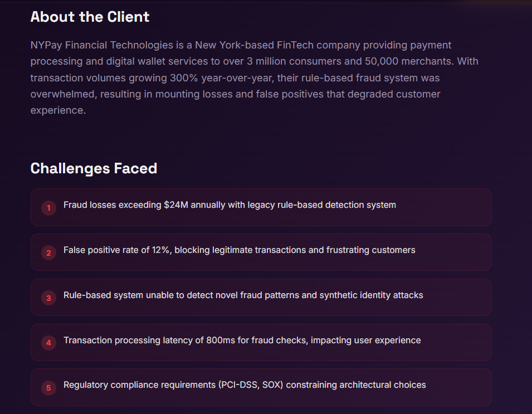Select the novel fraud patterns challenge text
The width and height of the screenshot is (532, 414).
(x=243, y=295)
